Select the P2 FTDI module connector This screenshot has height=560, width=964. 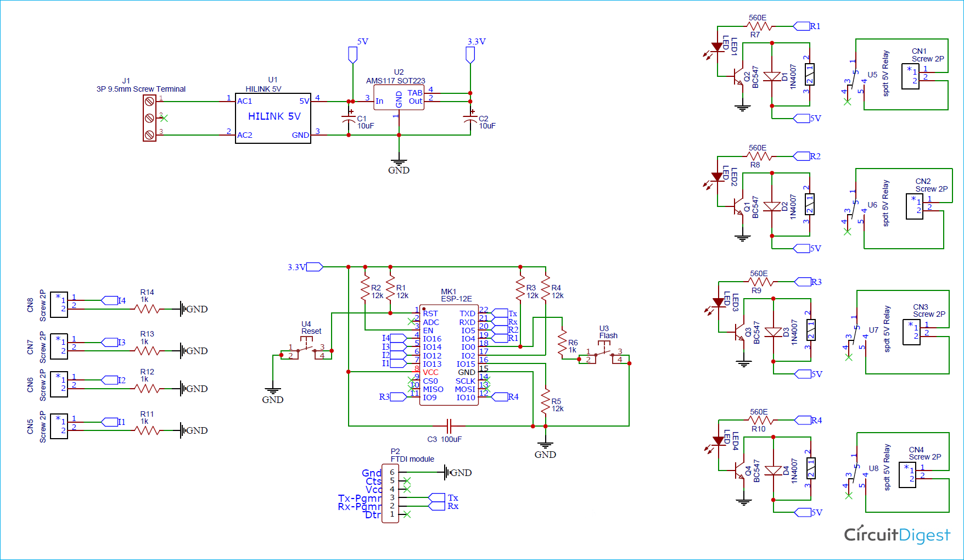coord(391,494)
